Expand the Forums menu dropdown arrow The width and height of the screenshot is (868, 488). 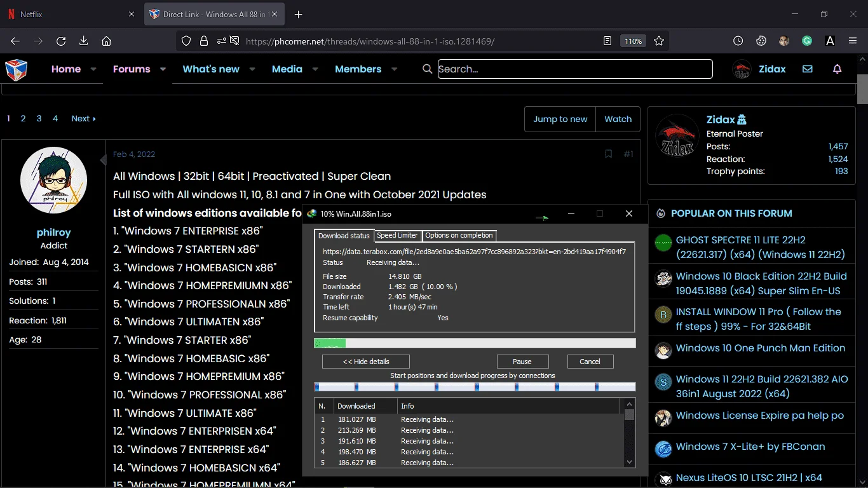[163, 69]
